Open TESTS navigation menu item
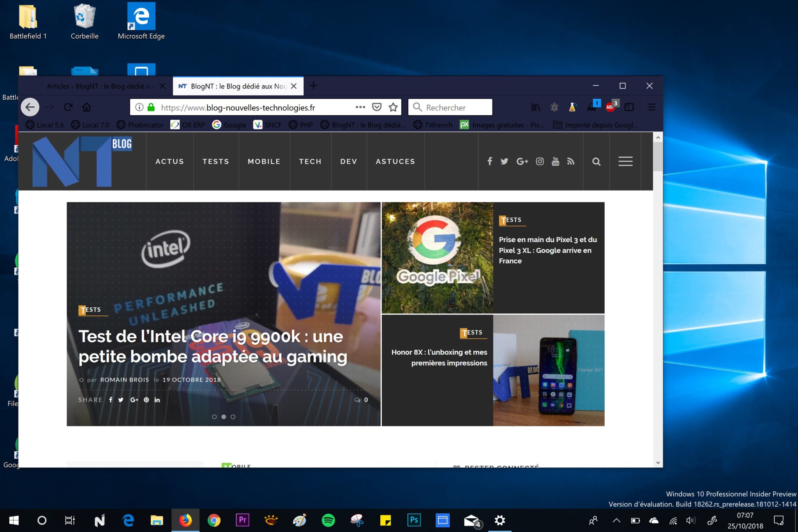Screen dimensions: 798x532 (215, 161)
